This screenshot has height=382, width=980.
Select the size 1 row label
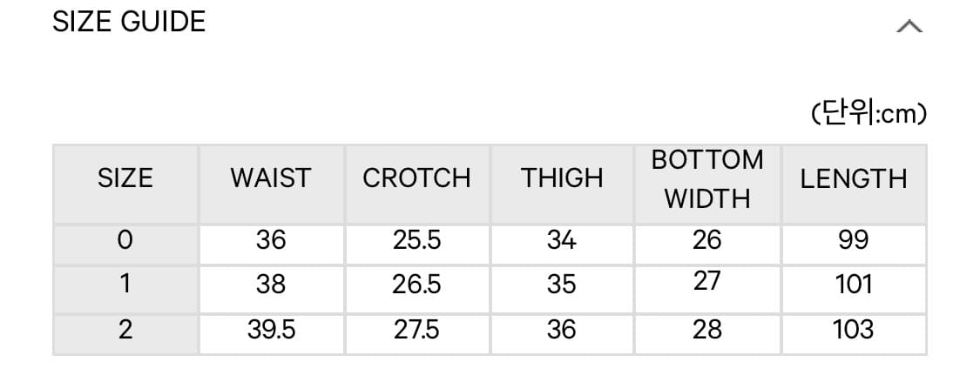(x=125, y=285)
